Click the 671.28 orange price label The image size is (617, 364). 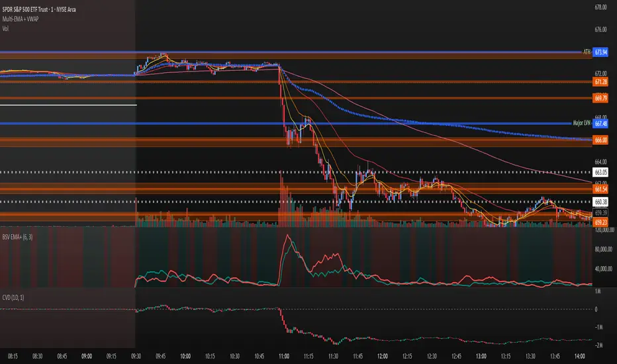600,82
